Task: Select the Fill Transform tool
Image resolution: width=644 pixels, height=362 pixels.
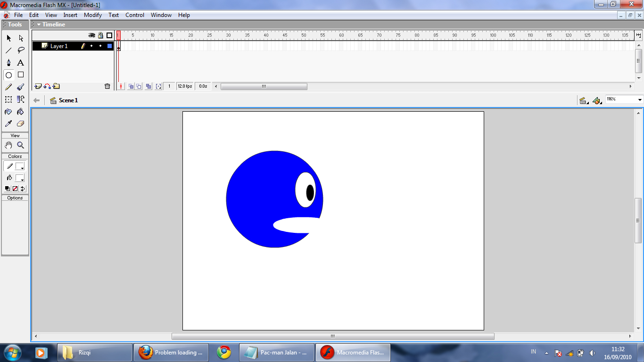Action: click(x=21, y=99)
